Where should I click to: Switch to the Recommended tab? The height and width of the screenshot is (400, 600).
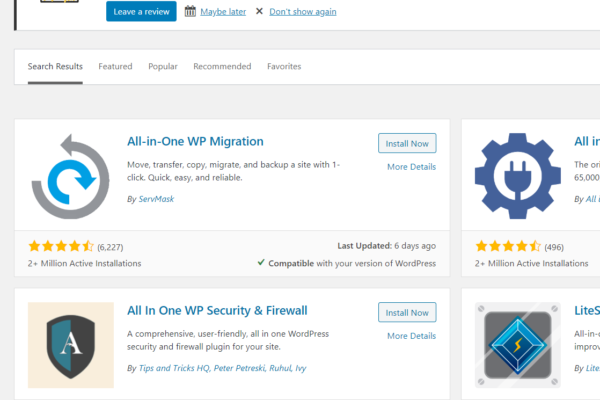(222, 67)
